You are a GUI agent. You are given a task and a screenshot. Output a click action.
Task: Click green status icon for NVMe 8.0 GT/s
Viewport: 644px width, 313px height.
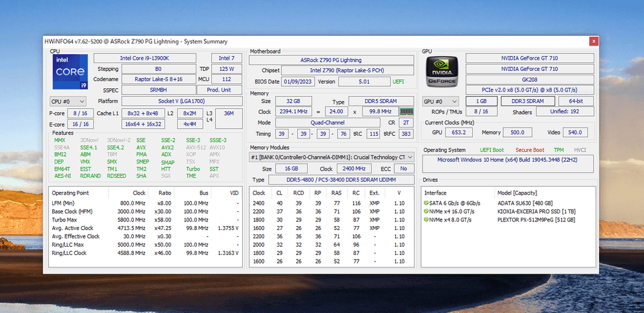coord(427,220)
